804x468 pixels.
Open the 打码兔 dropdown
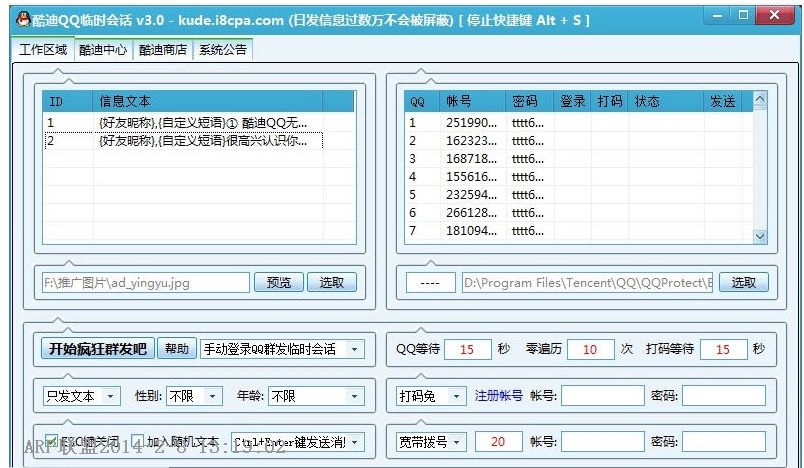click(431, 396)
